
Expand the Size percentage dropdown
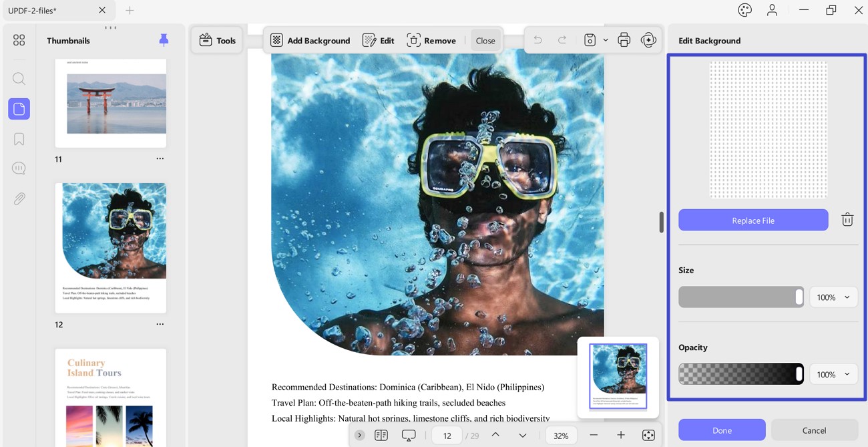pyautogui.click(x=833, y=297)
